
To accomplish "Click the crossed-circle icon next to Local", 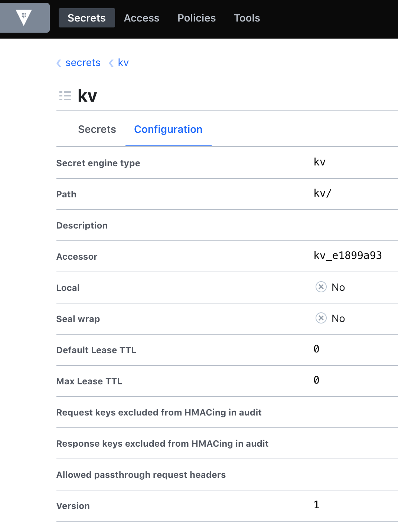I will (321, 287).
